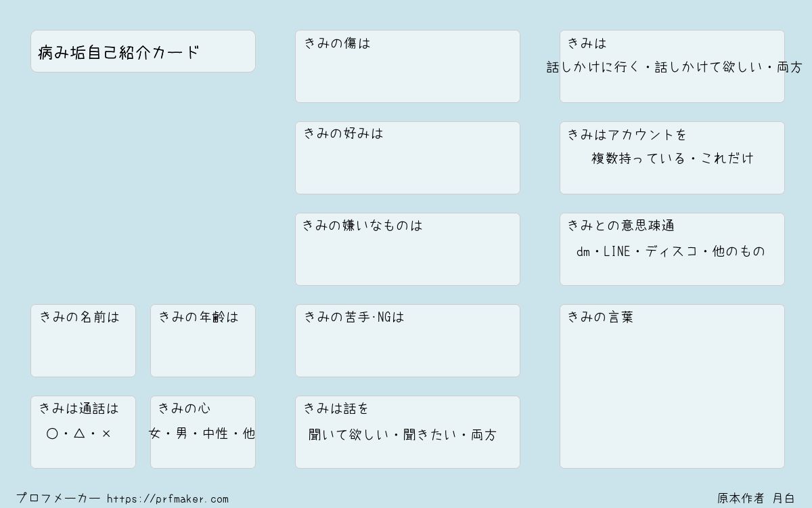Image resolution: width=812 pixels, height=508 pixels.
Task: Click the きみの言葉 large text box
Action: click(672, 386)
